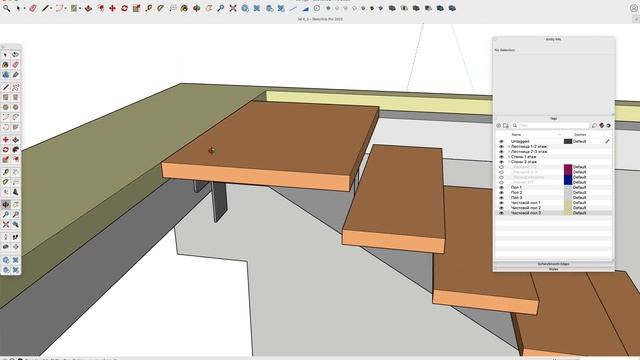Pick the Pan hand tool in the left palette
Image resolution: width=640 pixels, height=360 pixels.
click(16, 204)
